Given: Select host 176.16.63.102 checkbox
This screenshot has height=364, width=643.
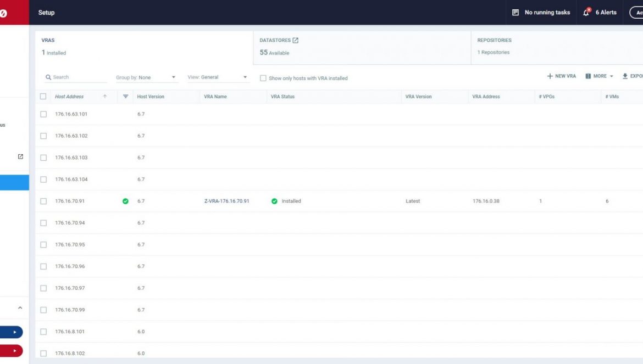Looking at the screenshot, I should (x=43, y=136).
